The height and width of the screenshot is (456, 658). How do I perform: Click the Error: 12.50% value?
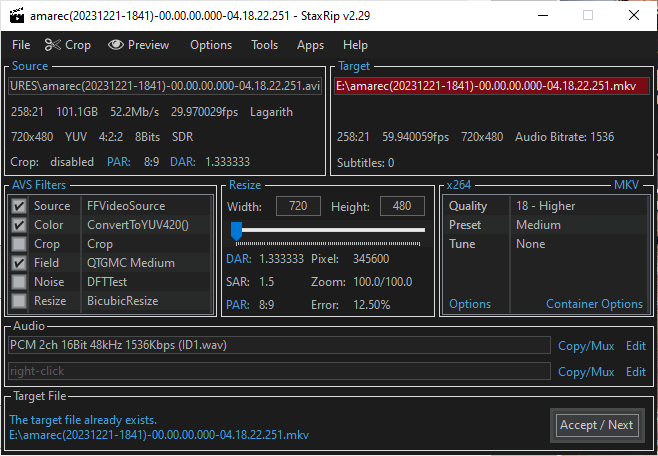pyautogui.click(x=371, y=305)
